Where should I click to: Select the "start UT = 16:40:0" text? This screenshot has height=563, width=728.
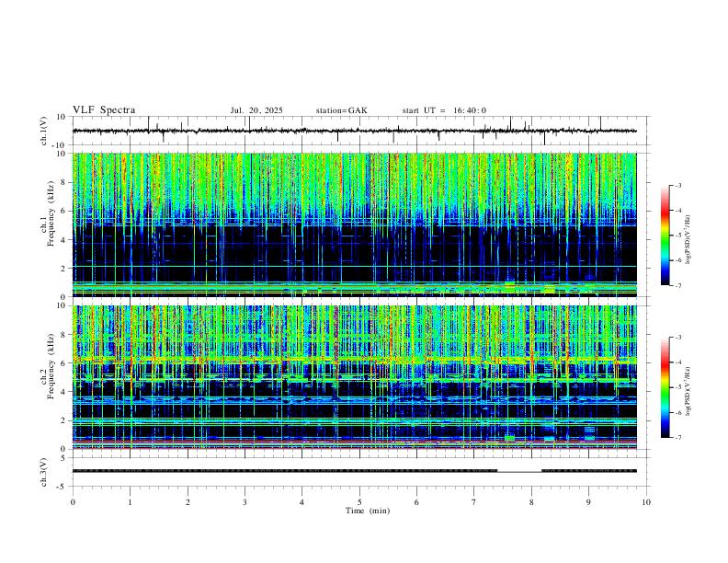(x=444, y=110)
